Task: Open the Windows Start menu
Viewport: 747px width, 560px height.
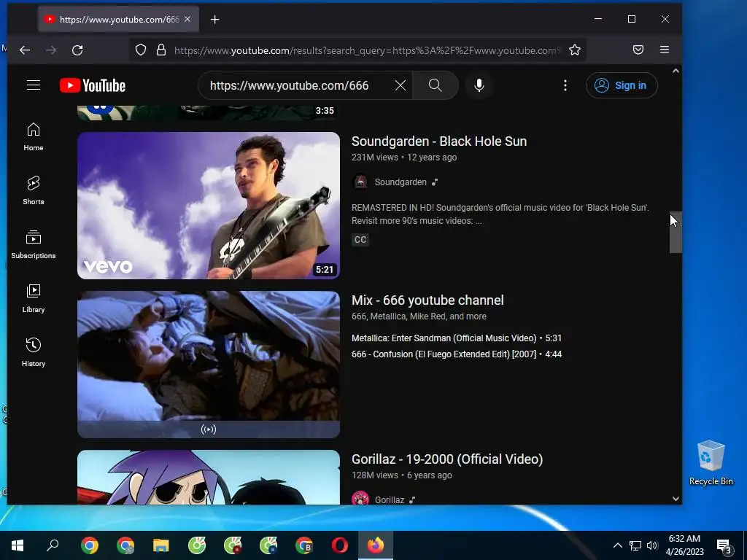Action: (x=18, y=545)
